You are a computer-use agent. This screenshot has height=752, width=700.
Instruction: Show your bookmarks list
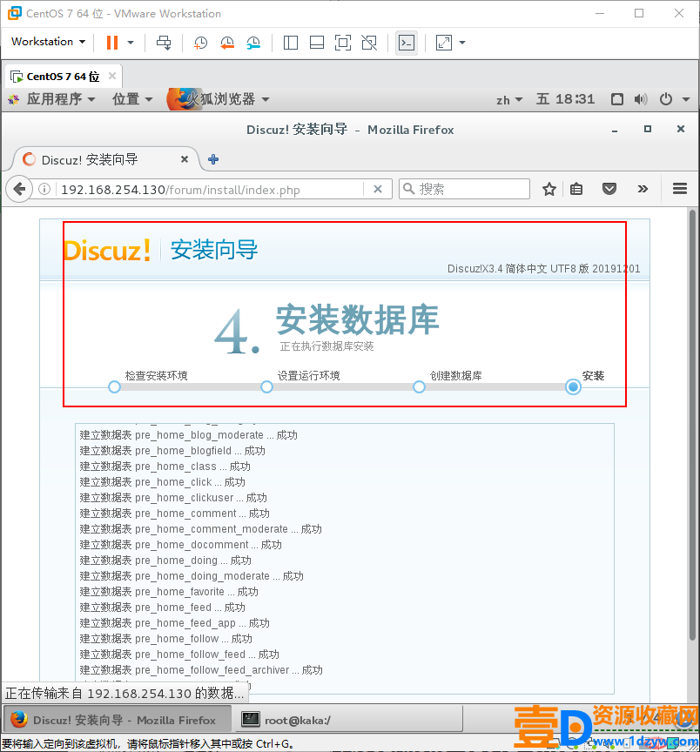[576, 190]
